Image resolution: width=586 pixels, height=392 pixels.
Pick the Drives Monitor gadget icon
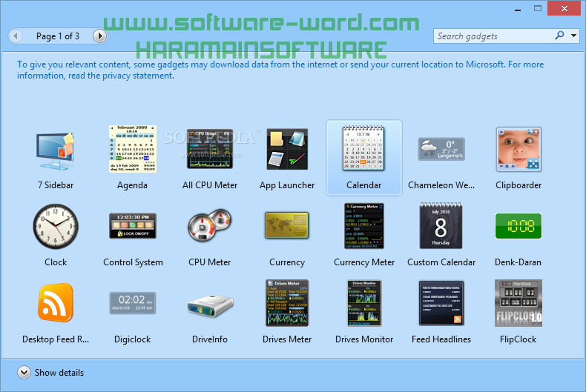click(x=364, y=303)
